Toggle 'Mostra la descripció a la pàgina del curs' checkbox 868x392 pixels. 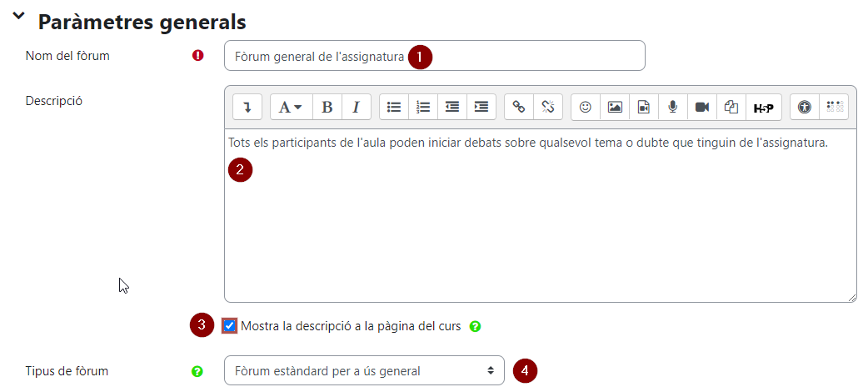[x=229, y=326]
